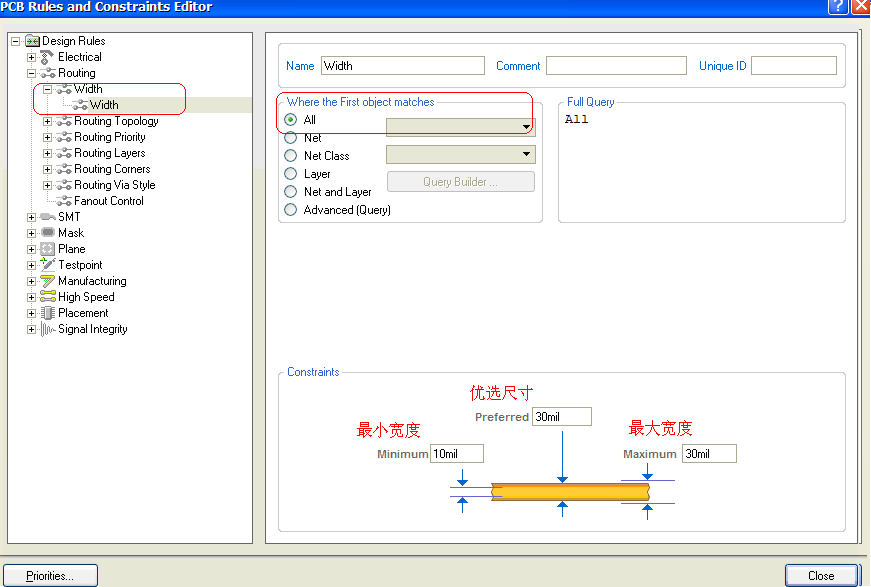
Task: Click the Plane category icon
Action: point(48,249)
